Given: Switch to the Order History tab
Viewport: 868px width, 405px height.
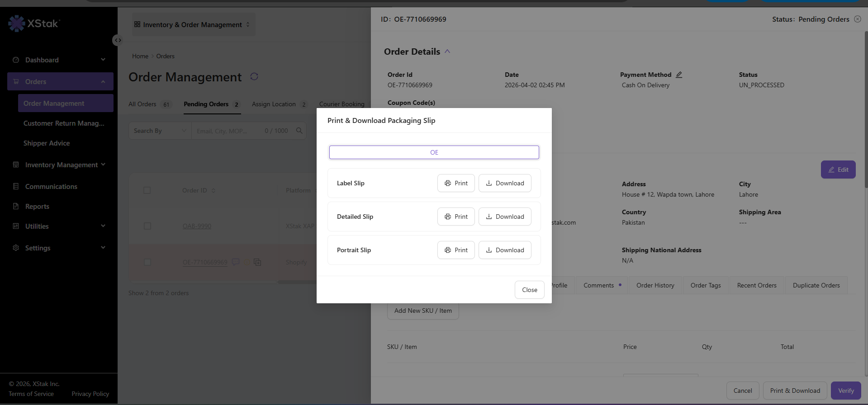Looking at the screenshot, I should 655,285.
